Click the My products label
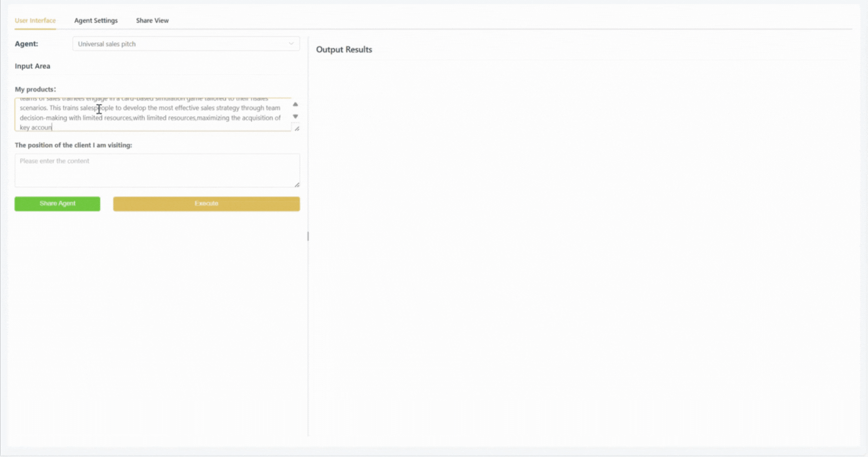Viewport: 868px width, 457px height. [35, 89]
